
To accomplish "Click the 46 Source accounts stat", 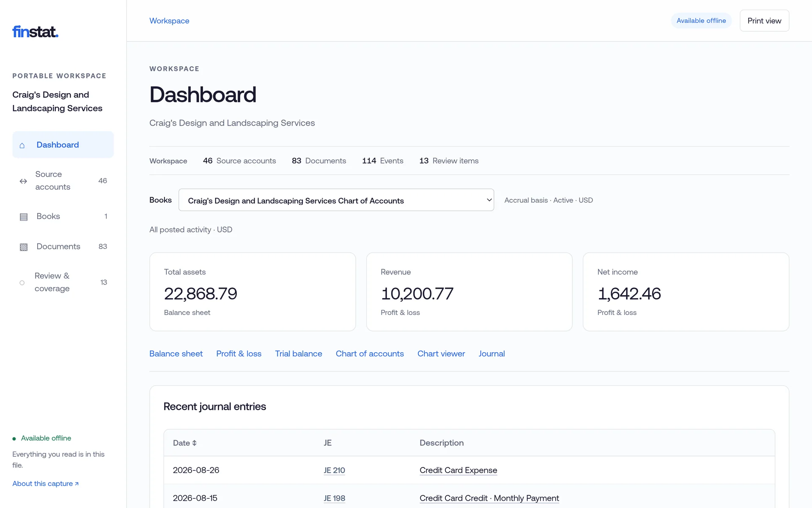I will pyautogui.click(x=239, y=161).
